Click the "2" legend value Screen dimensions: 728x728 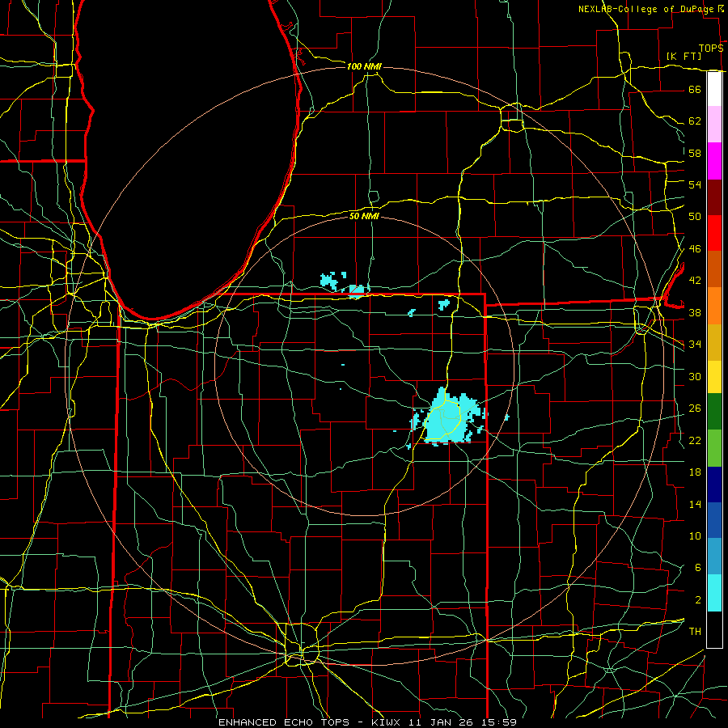pos(697,600)
